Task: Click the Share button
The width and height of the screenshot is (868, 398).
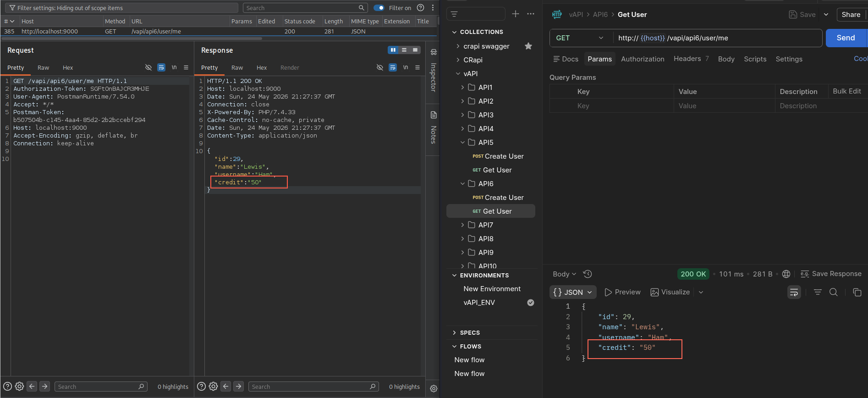Action: (x=851, y=15)
